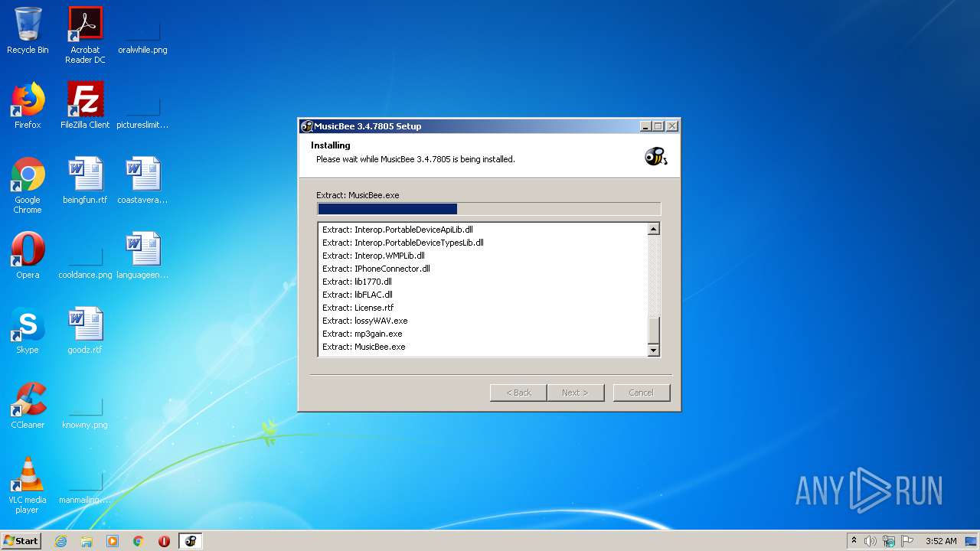The image size is (980, 551).
Task: Open the Opera desktop shortcut
Action: 28,256
